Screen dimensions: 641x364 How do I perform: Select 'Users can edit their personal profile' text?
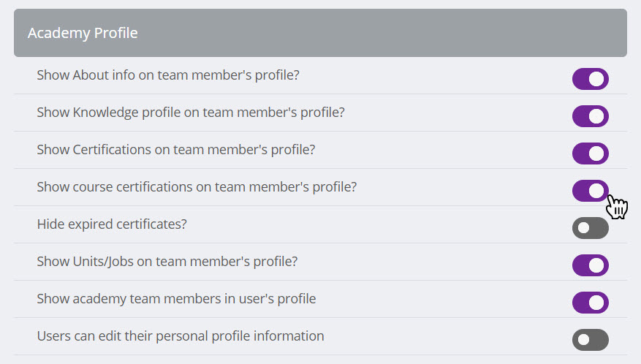pos(181,336)
